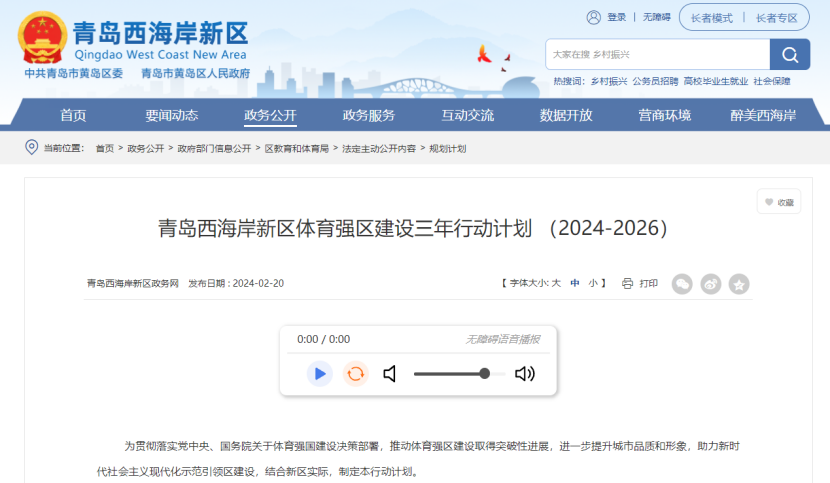Click the loud volume speaker icon
This screenshot has height=483, width=830.
(525, 374)
